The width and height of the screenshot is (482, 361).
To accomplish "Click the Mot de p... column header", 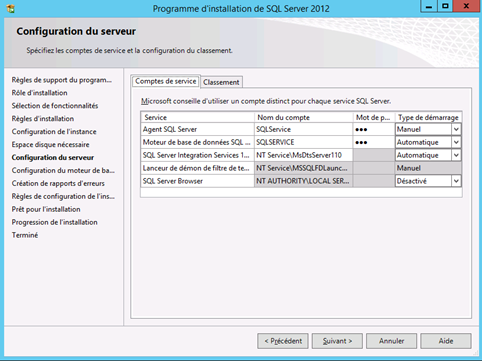I will (374, 117).
